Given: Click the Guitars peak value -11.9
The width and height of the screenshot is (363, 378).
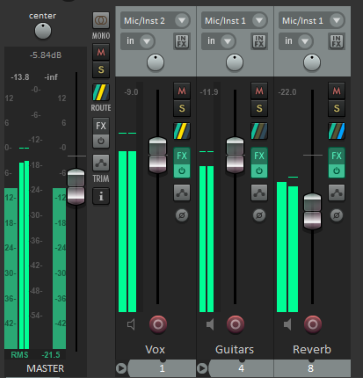Looking at the screenshot, I should (x=209, y=92).
